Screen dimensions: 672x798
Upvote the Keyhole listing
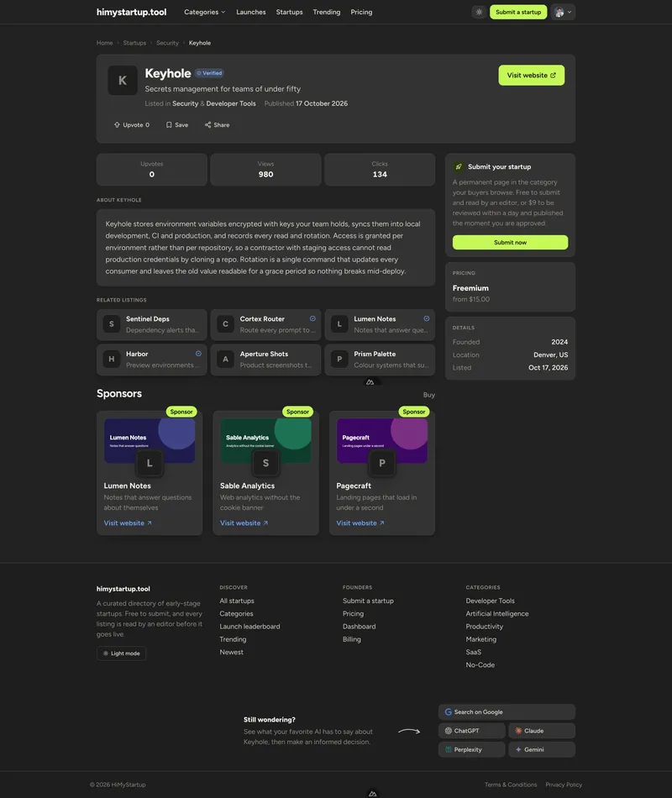(x=132, y=125)
